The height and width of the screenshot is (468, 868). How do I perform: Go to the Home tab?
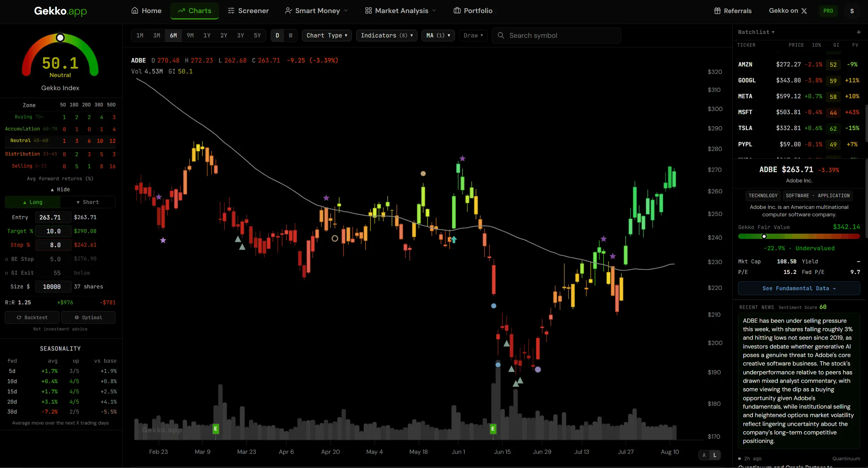[146, 11]
